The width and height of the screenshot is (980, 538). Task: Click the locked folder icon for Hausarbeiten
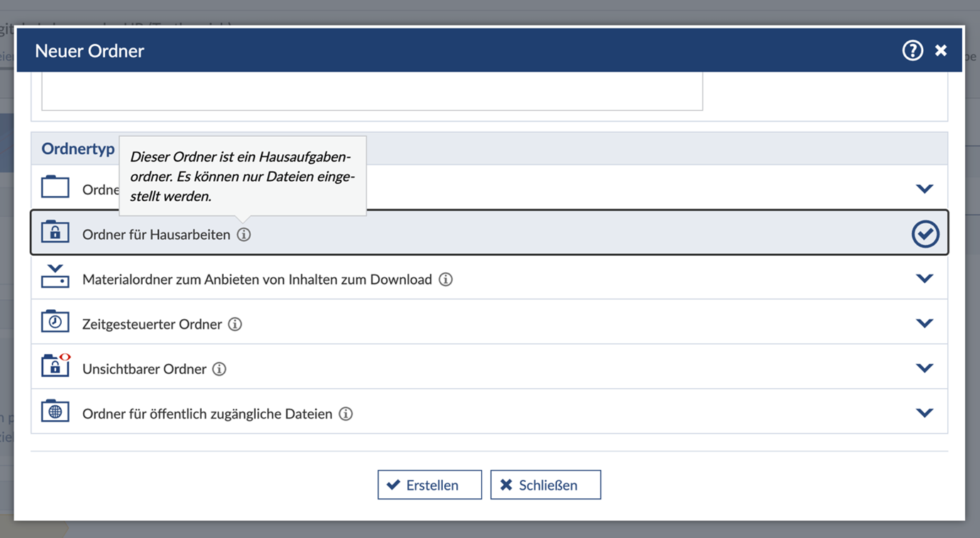point(55,232)
